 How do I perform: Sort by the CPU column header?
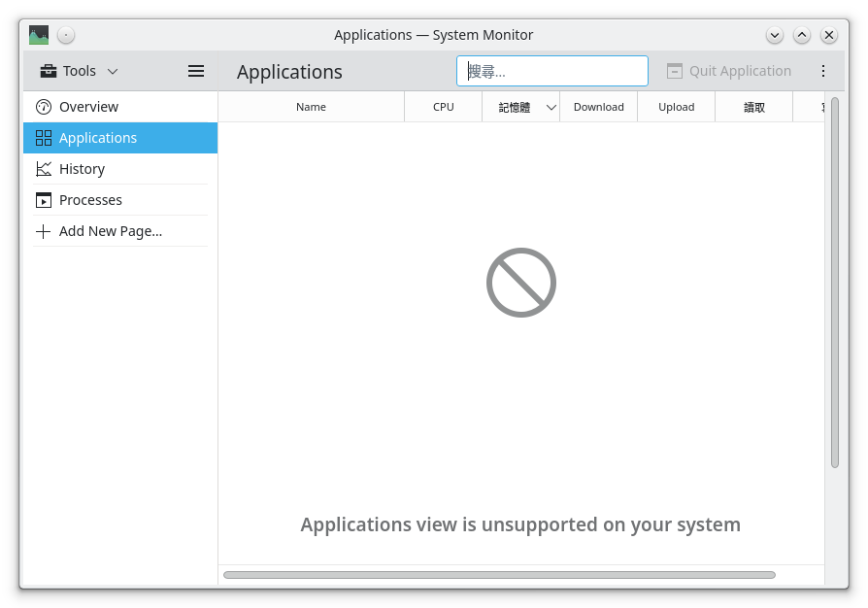pos(443,107)
